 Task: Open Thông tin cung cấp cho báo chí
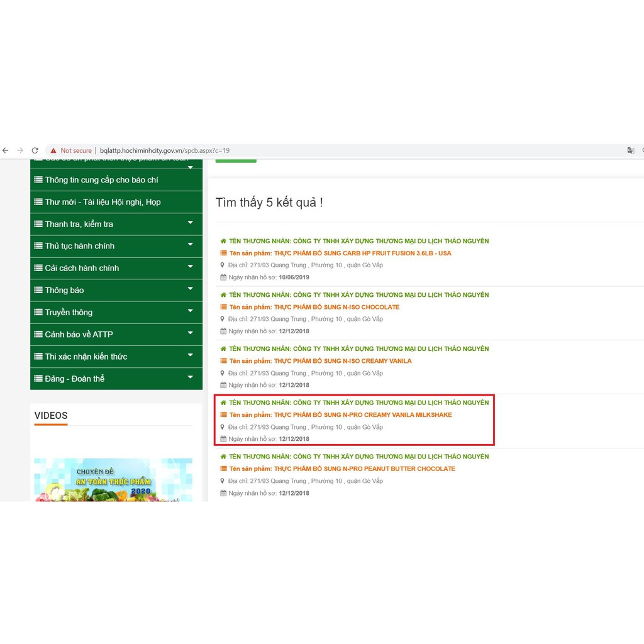click(116, 180)
